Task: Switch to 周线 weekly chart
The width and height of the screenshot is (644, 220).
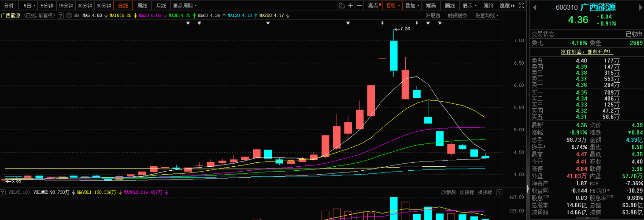Action: 142,6
